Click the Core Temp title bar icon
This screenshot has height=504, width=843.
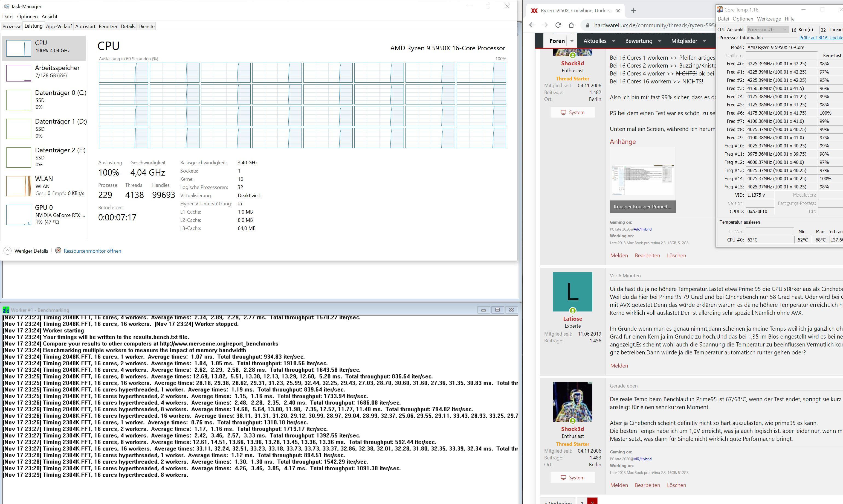click(720, 10)
